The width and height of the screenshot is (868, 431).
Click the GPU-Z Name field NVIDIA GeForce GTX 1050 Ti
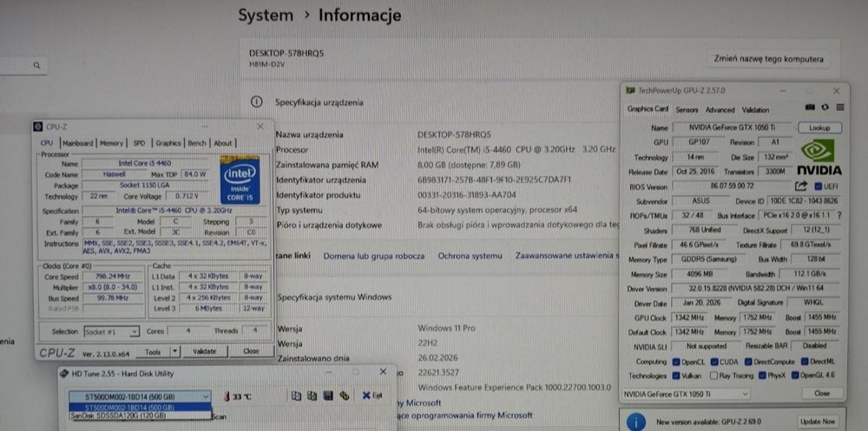click(x=733, y=127)
